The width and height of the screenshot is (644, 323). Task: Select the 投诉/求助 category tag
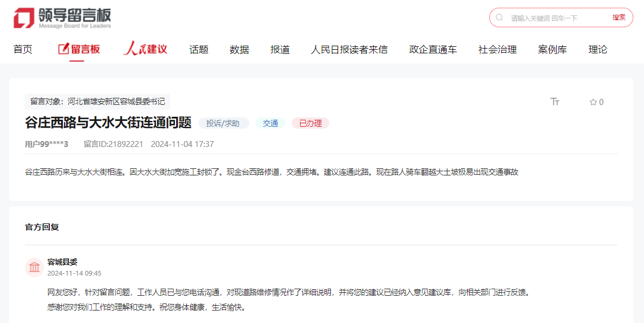(x=223, y=123)
